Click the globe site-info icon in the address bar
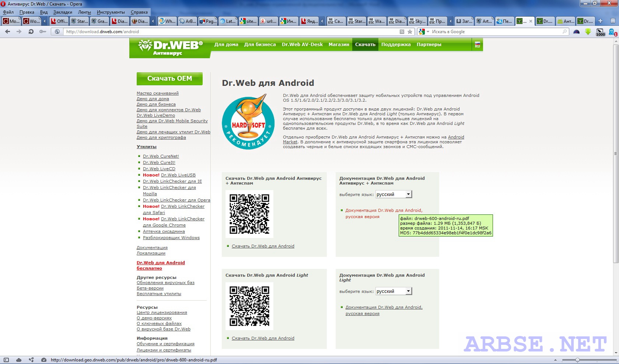619x364 pixels. pyautogui.click(x=57, y=32)
